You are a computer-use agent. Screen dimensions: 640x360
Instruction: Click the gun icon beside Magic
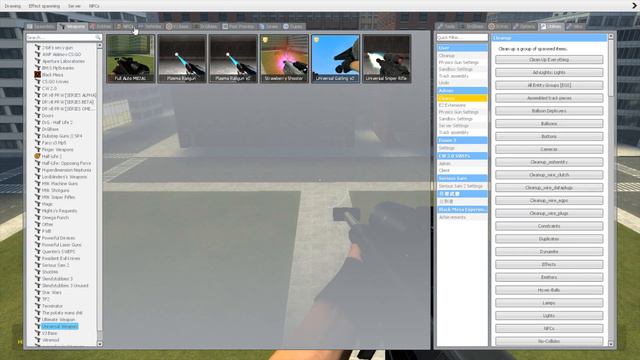coord(38,204)
